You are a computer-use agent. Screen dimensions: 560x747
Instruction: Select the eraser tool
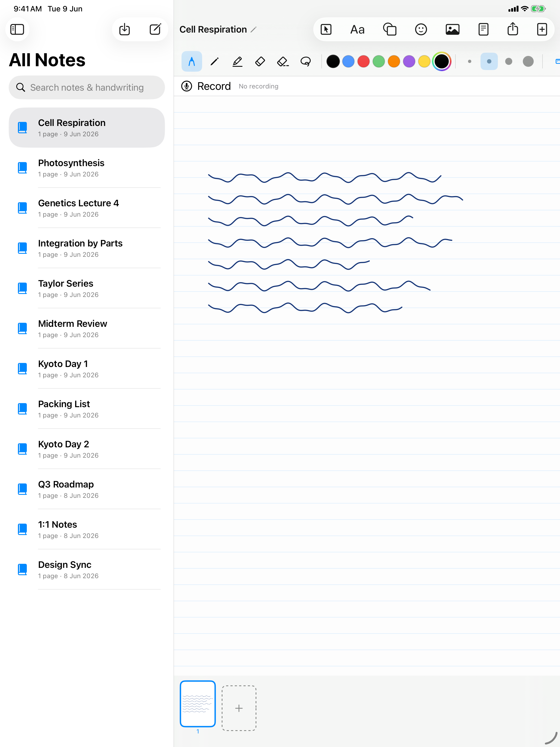(x=260, y=61)
